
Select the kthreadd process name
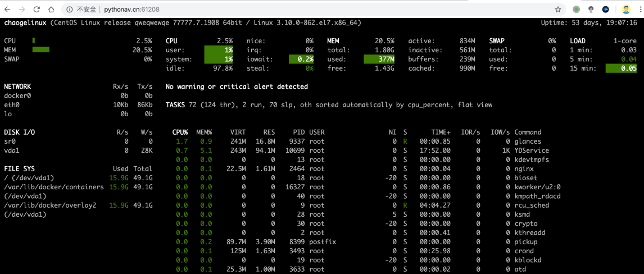click(530, 232)
